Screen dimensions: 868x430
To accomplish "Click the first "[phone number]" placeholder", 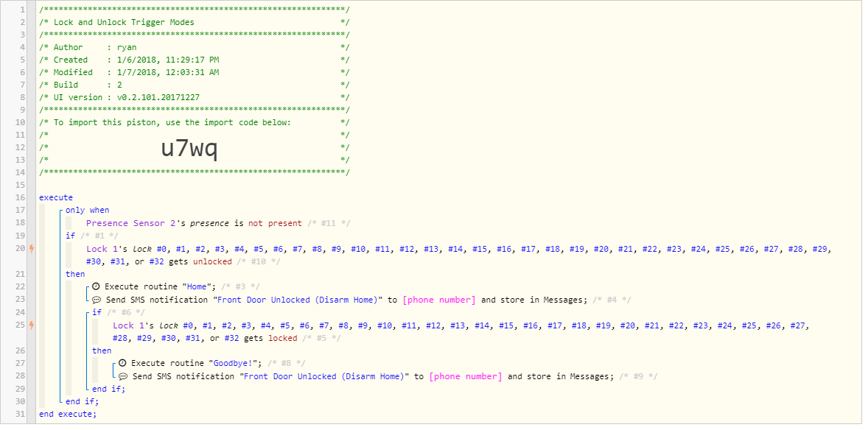I will point(440,300).
